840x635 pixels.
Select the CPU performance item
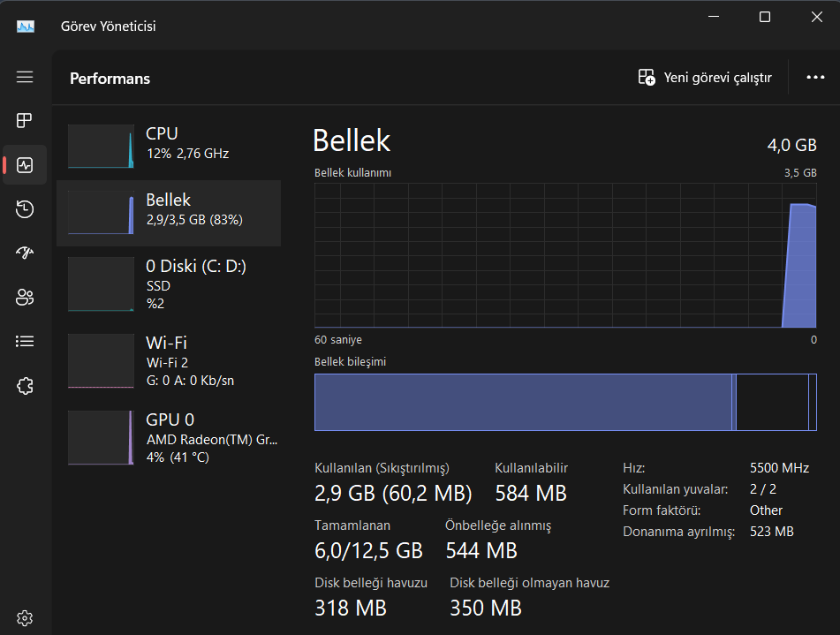pyautogui.click(x=169, y=147)
